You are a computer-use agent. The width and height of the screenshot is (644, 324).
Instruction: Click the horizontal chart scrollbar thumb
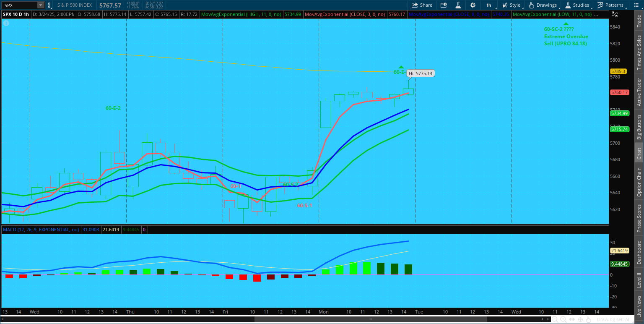[371, 319]
